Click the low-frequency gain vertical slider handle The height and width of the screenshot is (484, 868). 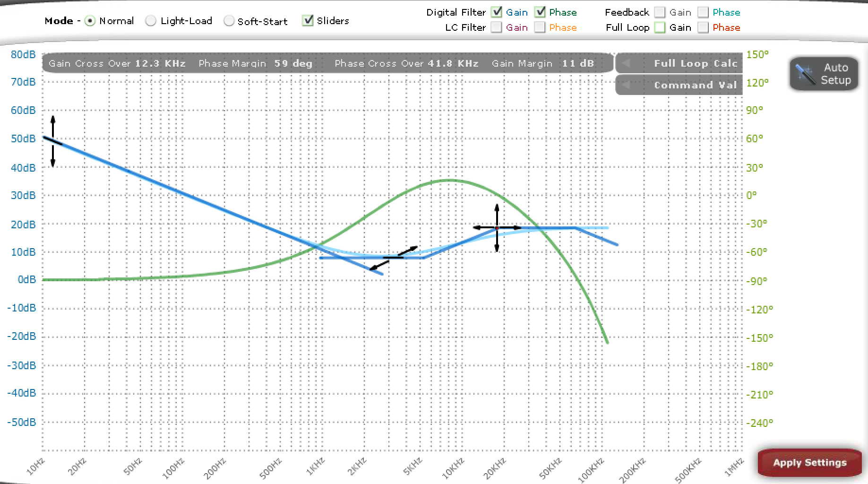[53, 141]
